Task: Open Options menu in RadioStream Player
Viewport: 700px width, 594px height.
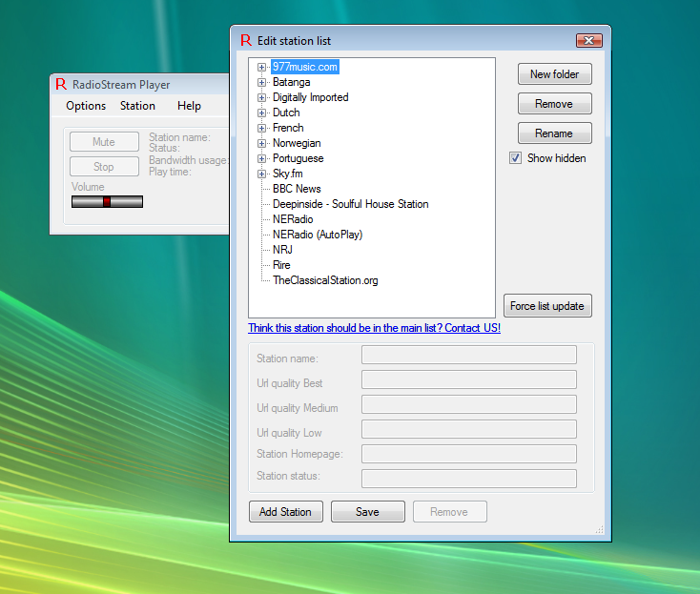Action: (x=86, y=106)
